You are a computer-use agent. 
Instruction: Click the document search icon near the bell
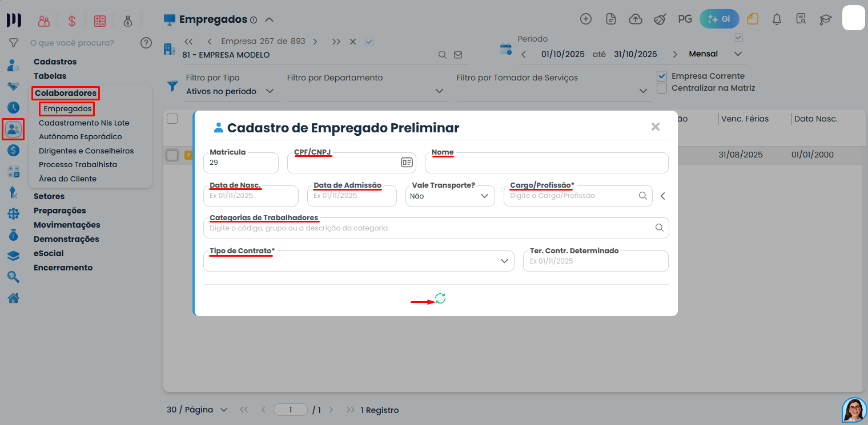coord(801,18)
